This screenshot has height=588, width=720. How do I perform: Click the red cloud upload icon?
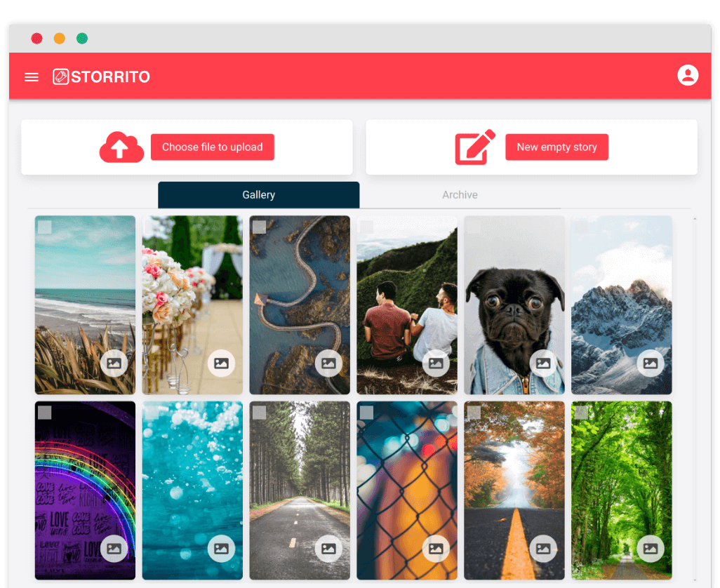point(121,147)
